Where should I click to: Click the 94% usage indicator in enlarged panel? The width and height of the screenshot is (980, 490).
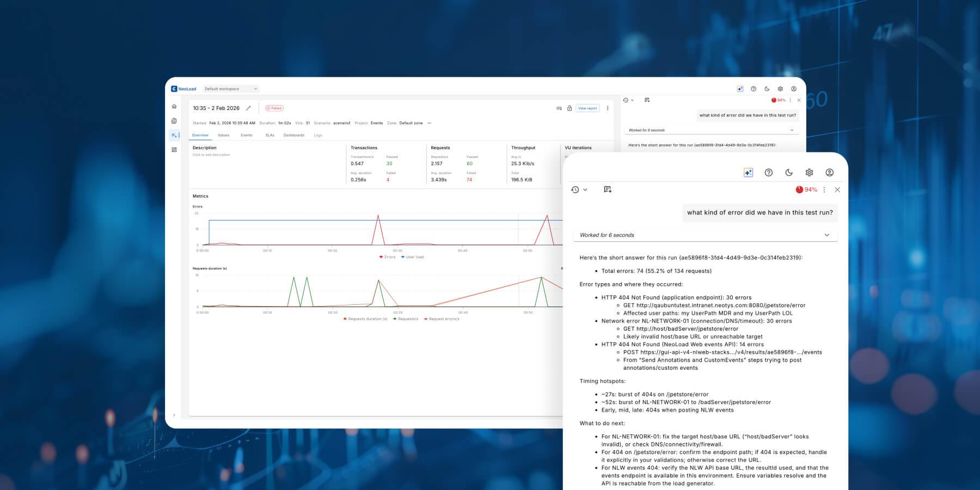click(806, 189)
